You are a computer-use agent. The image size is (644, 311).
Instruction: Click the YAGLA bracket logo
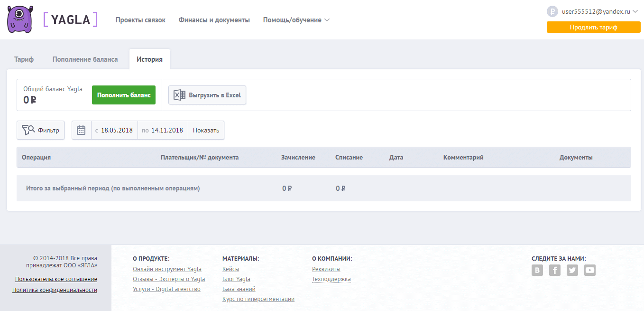coord(70,19)
